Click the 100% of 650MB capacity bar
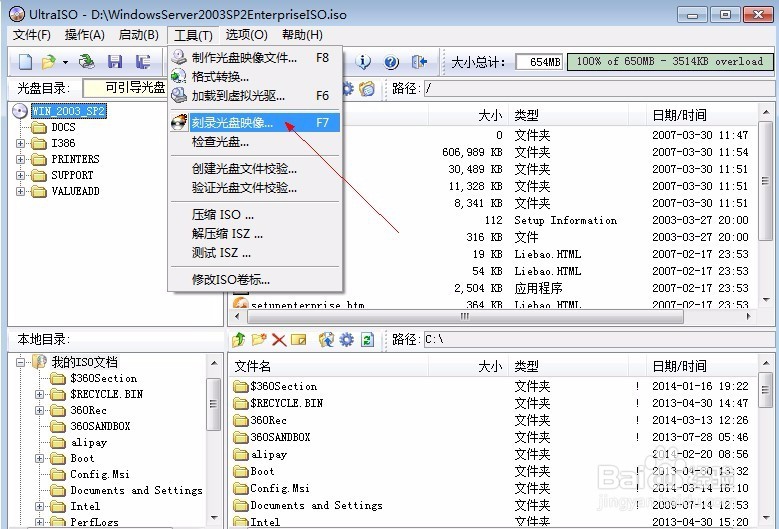This screenshot has width=779, height=529. 670,62
